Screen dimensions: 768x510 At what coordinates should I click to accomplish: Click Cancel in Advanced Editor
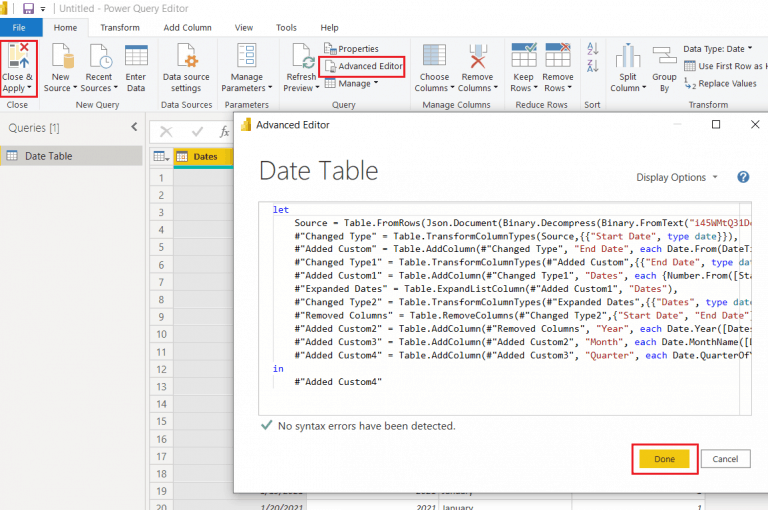(x=725, y=459)
